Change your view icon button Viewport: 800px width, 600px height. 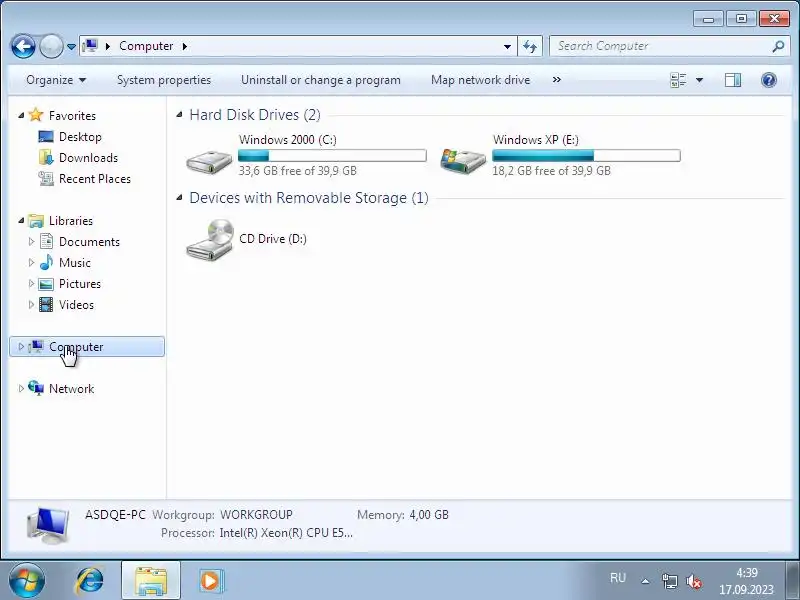[x=678, y=80]
